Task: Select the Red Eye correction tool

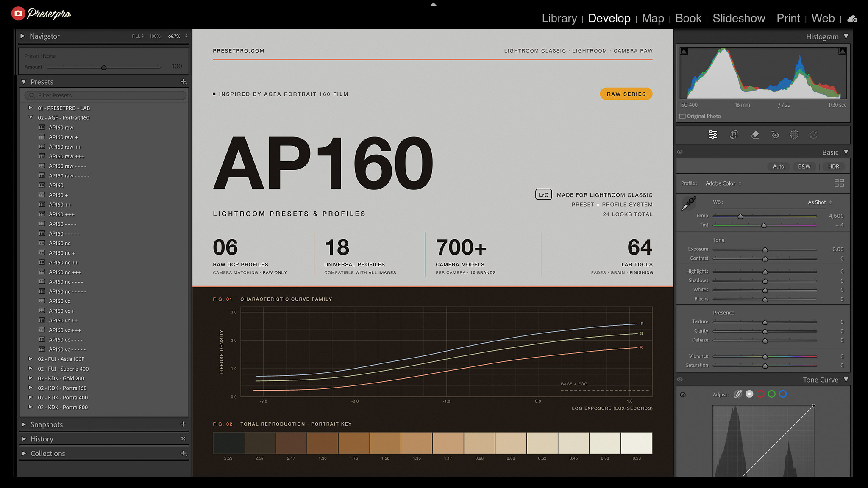Action: click(x=775, y=135)
